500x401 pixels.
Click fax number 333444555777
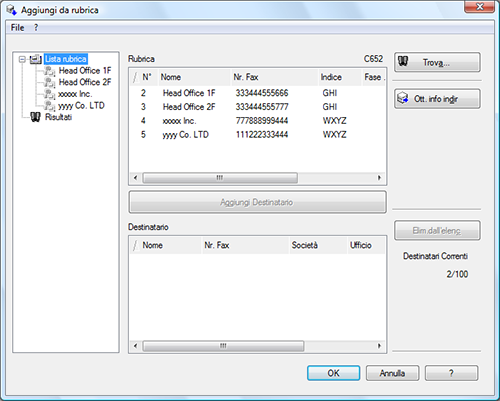click(262, 107)
